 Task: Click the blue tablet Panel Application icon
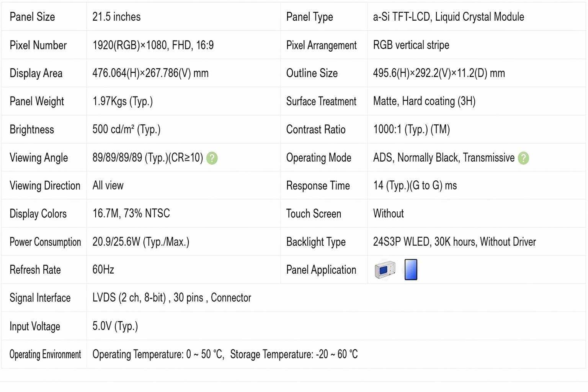(411, 270)
